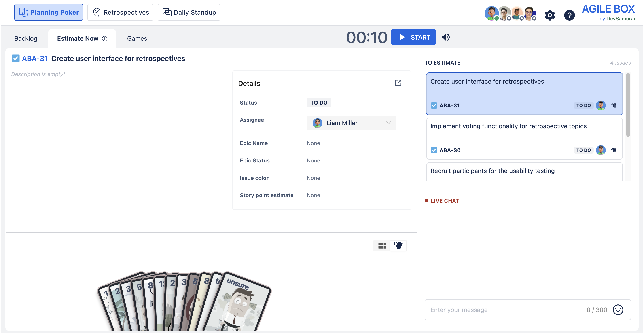Open the Retrospectives section
This screenshot has width=644, height=333.
tap(120, 12)
